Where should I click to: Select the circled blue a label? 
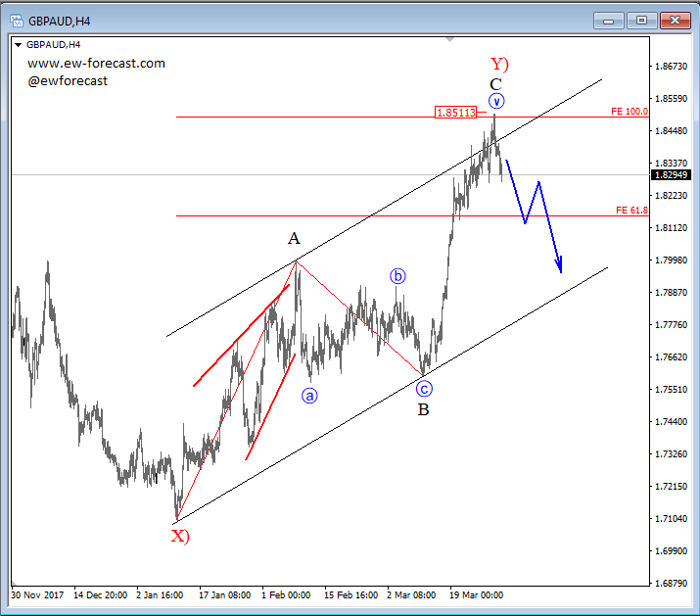click(x=309, y=396)
